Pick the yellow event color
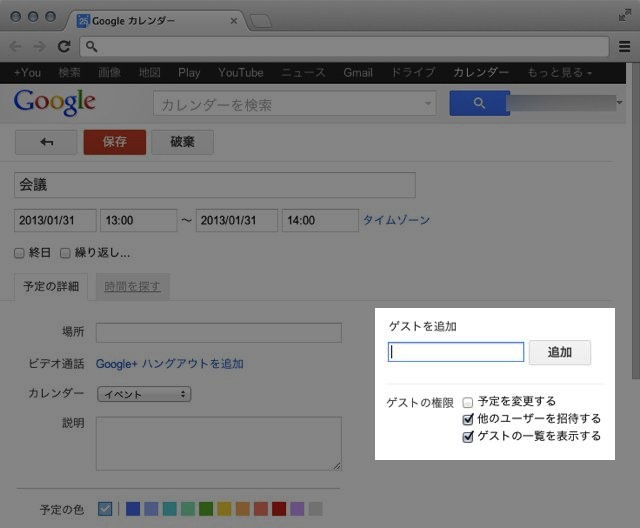This screenshot has height=528, width=640. pos(224,509)
